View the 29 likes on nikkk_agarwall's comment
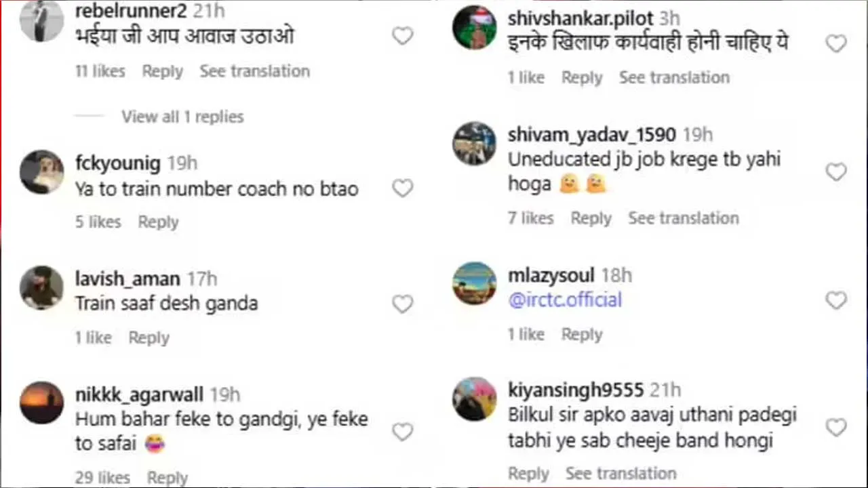Screen dimensions: 868x488 click(x=102, y=477)
